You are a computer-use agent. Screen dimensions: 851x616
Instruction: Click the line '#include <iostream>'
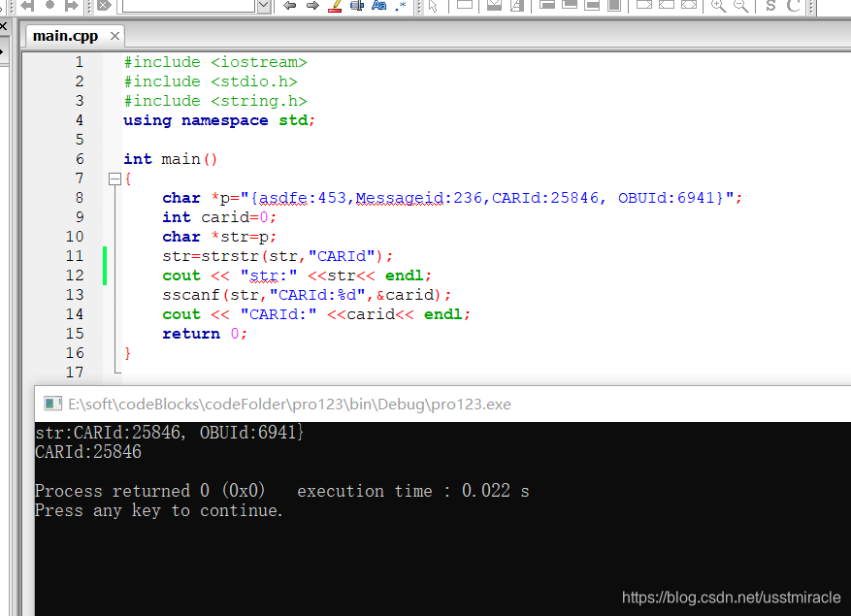tap(215, 62)
